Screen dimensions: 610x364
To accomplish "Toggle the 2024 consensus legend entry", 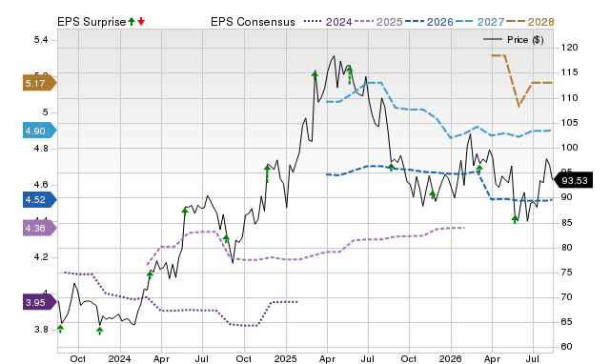I will click(328, 22).
